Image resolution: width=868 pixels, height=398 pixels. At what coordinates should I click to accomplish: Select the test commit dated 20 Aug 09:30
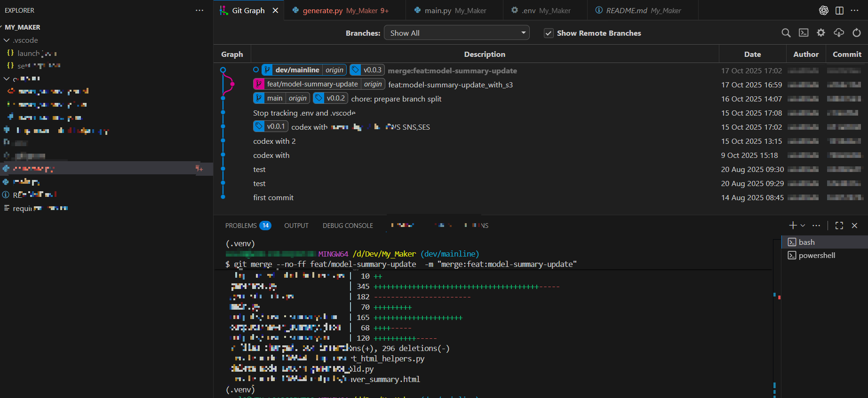point(541,169)
